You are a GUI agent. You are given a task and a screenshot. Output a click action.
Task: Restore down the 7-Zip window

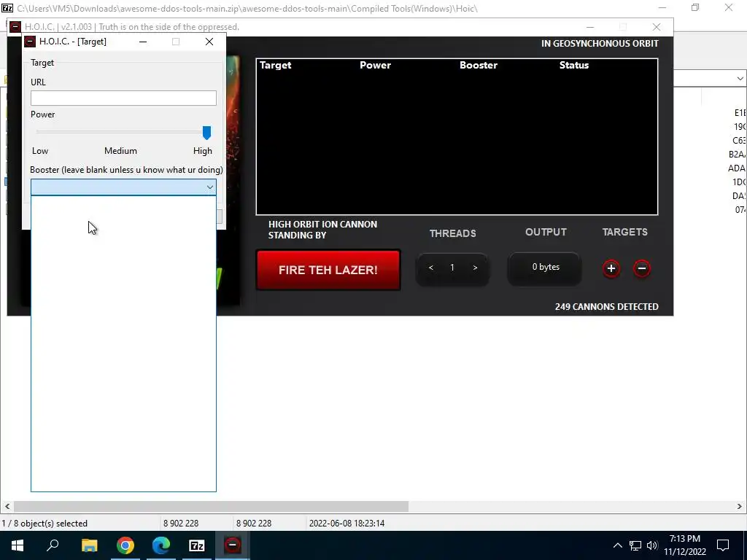point(695,7)
